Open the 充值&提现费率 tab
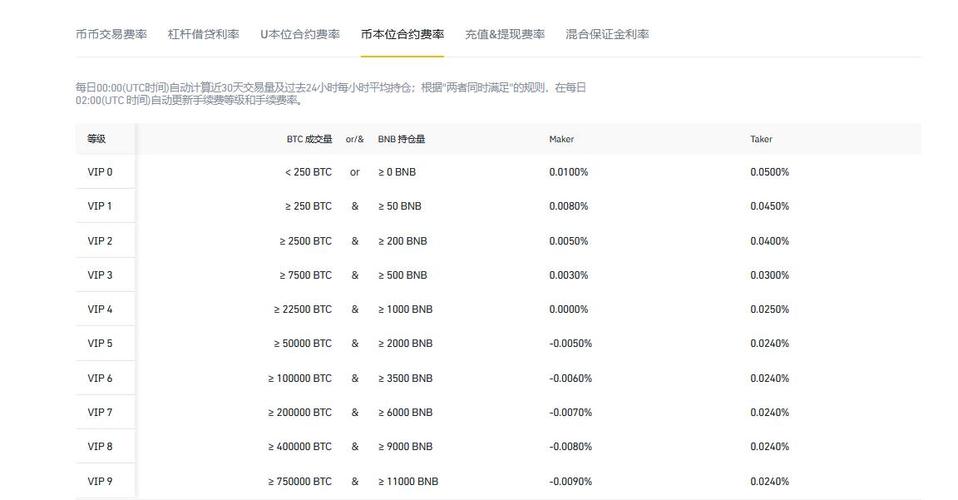 tap(504, 34)
